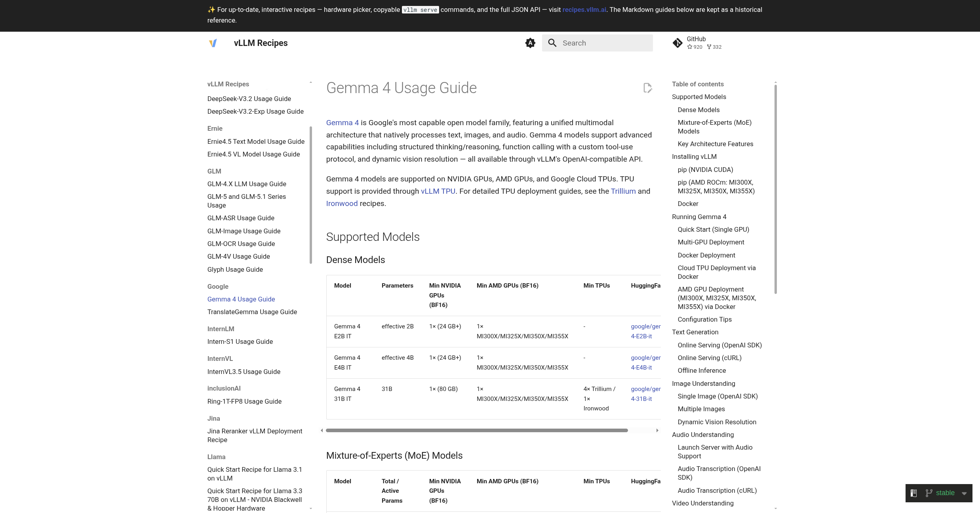Click the branch icon beside stable
The image size is (980, 513).
pyautogui.click(x=929, y=493)
